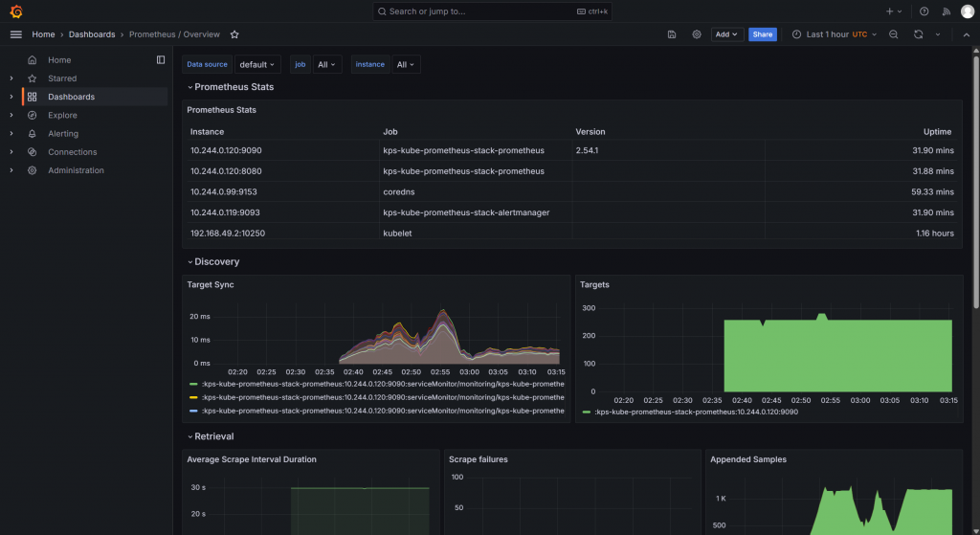Collapse the top toolbar with the up chevron
Viewport: 980px width, 535px height.
[967, 34]
